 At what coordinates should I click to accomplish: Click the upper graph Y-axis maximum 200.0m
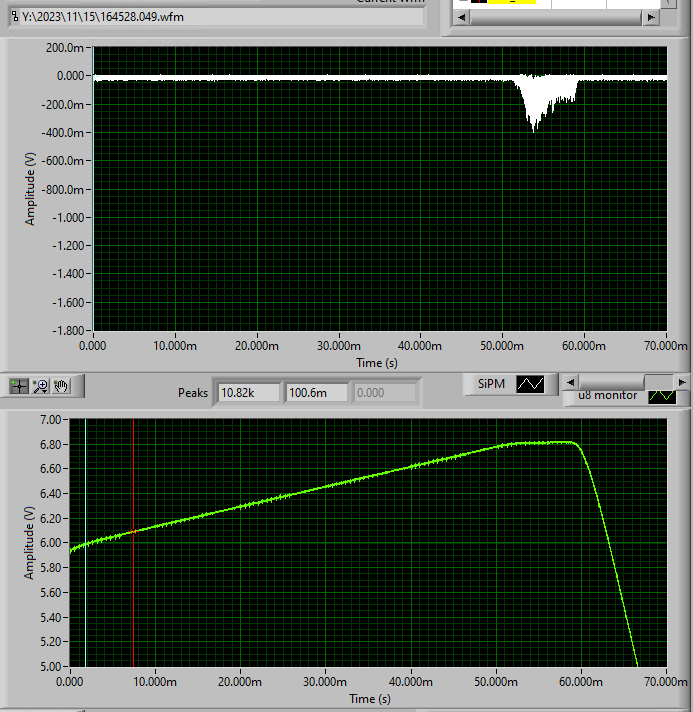point(64,48)
